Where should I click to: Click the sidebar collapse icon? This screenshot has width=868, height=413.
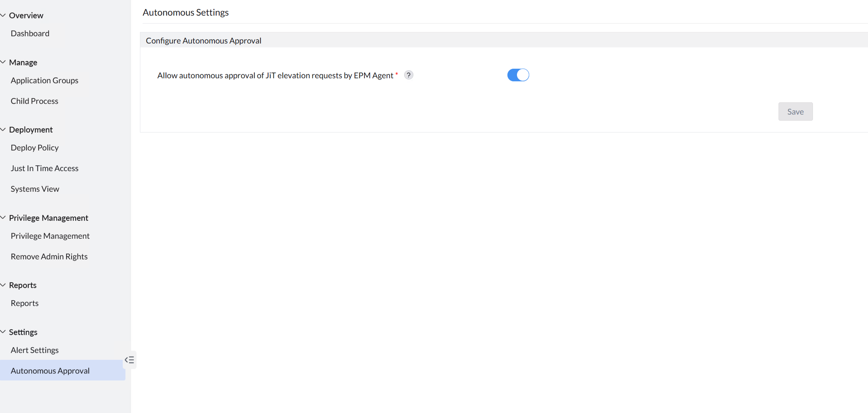(129, 360)
